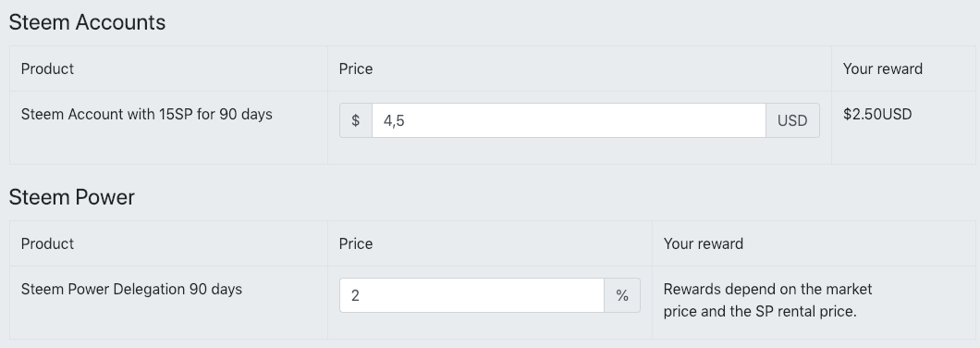Click the 4,5 value in the price field

click(x=395, y=121)
